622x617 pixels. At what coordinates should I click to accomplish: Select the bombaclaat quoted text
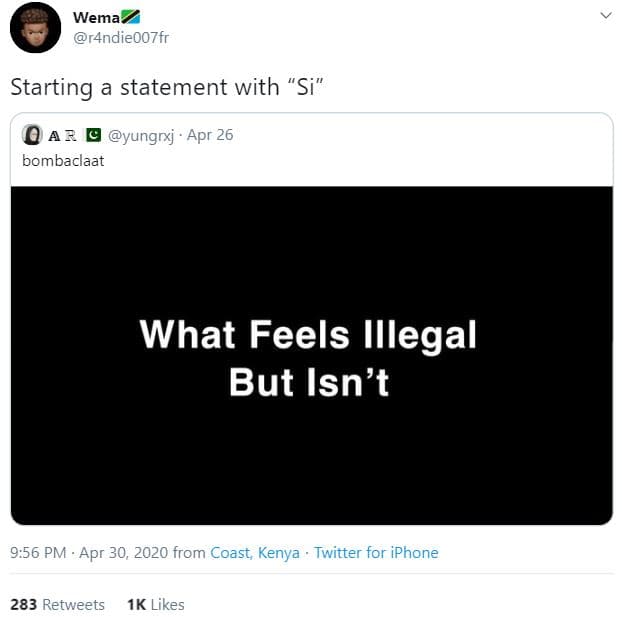pyautogui.click(x=63, y=161)
